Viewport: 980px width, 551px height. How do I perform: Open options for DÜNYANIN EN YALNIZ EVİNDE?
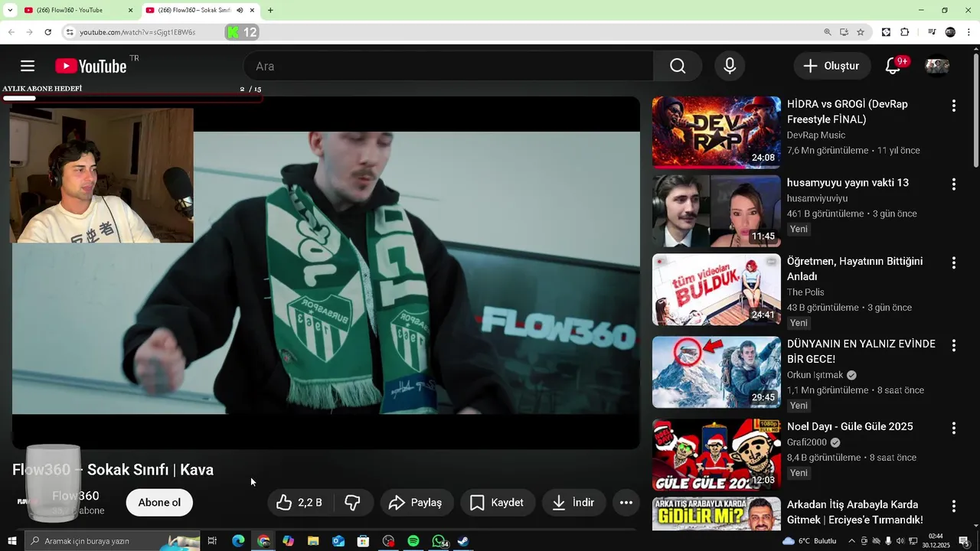[953, 345]
